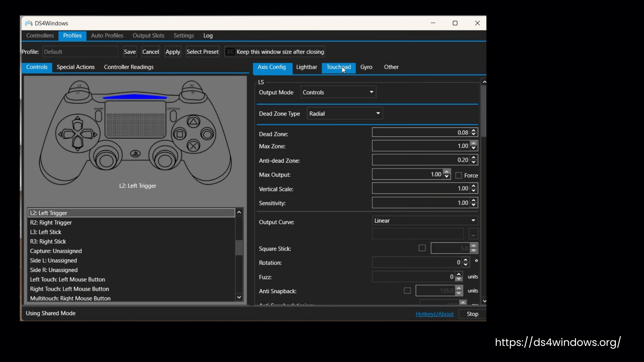Enable the Anti Snapback checkbox
Image resolution: width=644 pixels, height=362 pixels.
(407, 291)
